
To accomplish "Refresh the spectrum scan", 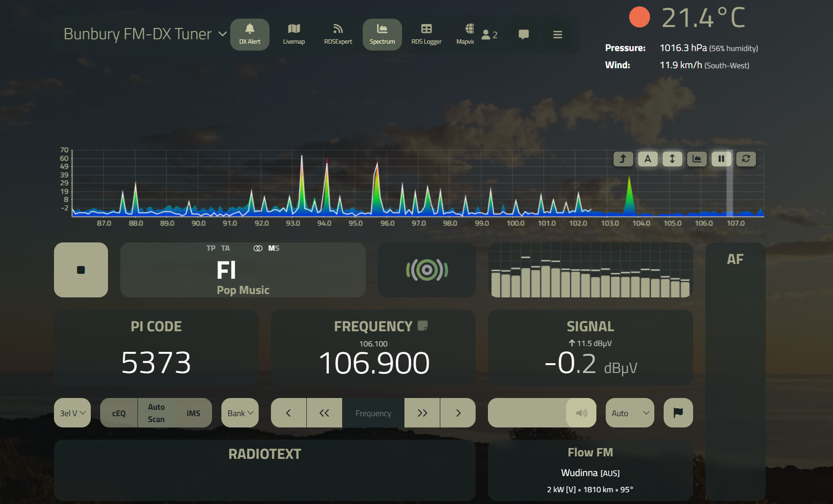I will (746, 159).
